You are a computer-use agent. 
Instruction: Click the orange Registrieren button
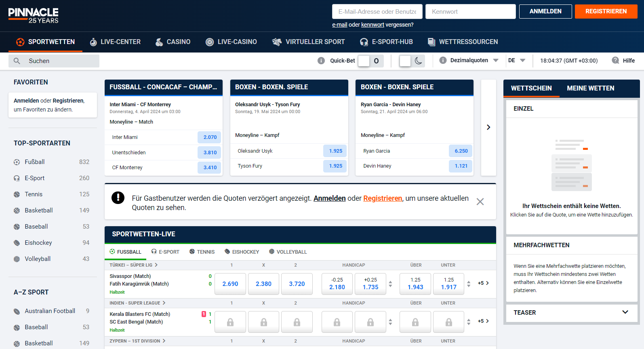pyautogui.click(x=606, y=11)
